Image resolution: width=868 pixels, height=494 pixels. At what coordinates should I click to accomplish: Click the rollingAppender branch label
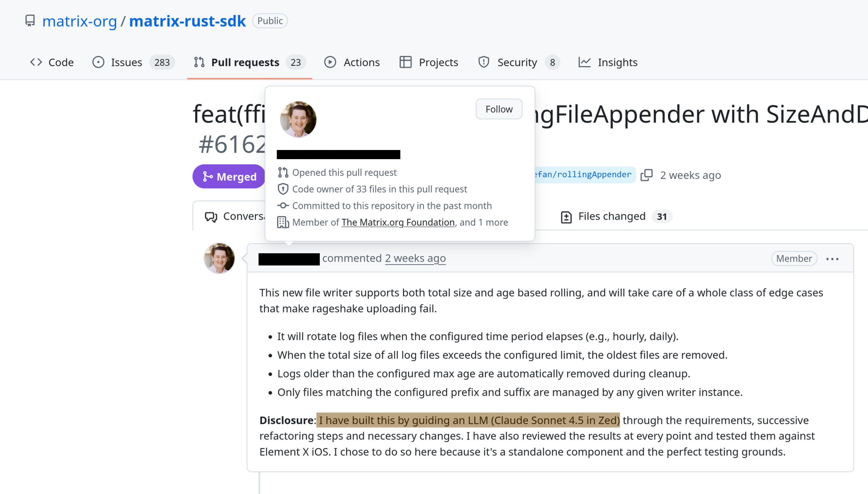(x=583, y=175)
